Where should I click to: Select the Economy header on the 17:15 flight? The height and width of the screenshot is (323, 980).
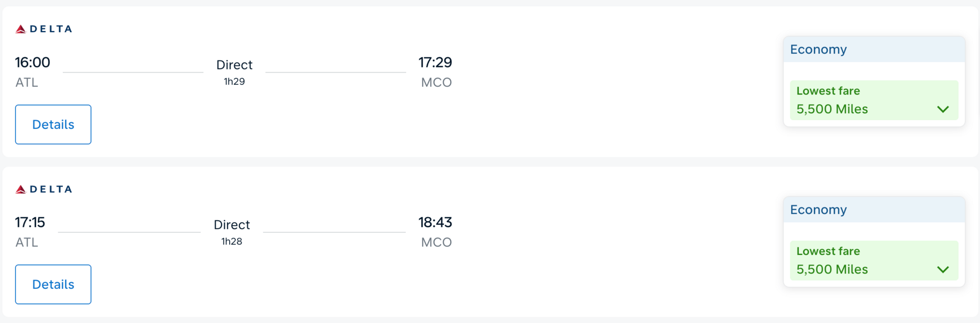tap(818, 210)
